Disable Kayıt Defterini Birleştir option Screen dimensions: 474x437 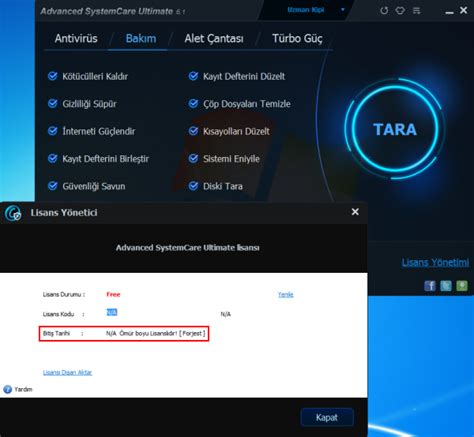point(52,158)
